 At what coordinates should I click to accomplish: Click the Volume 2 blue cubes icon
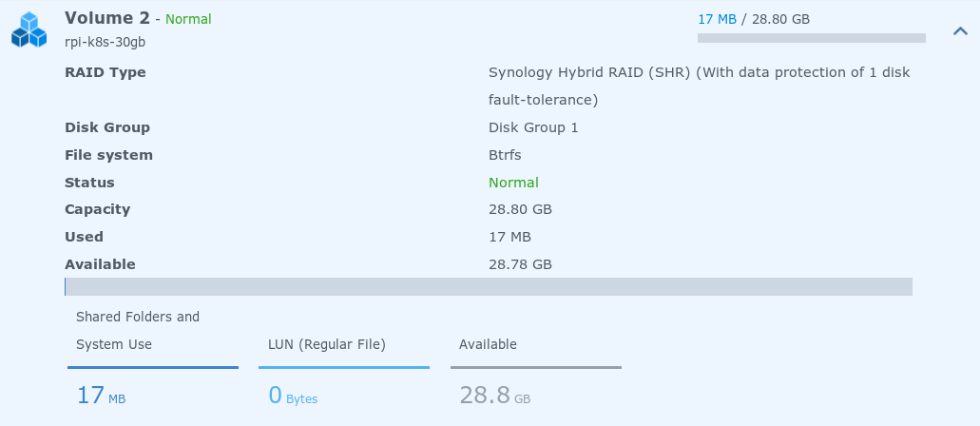(29, 29)
